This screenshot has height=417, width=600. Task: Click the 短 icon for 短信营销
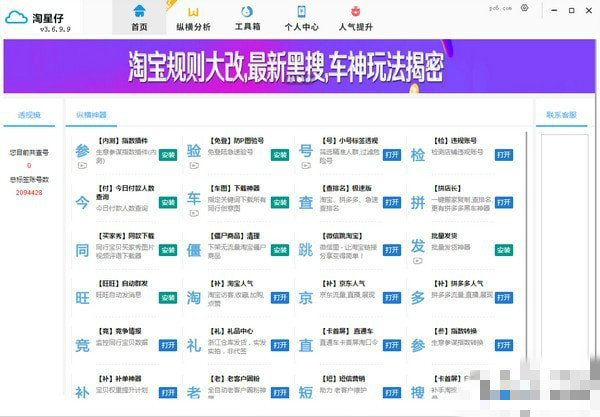(x=306, y=393)
